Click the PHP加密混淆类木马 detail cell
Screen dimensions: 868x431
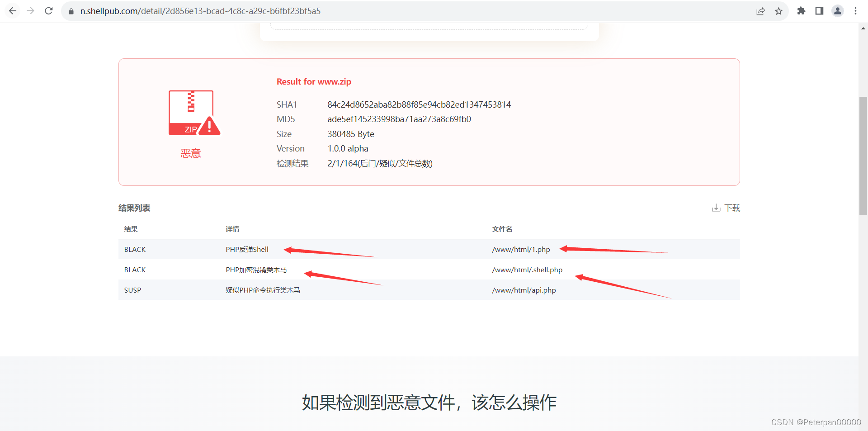pyautogui.click(x=256, y=270)
